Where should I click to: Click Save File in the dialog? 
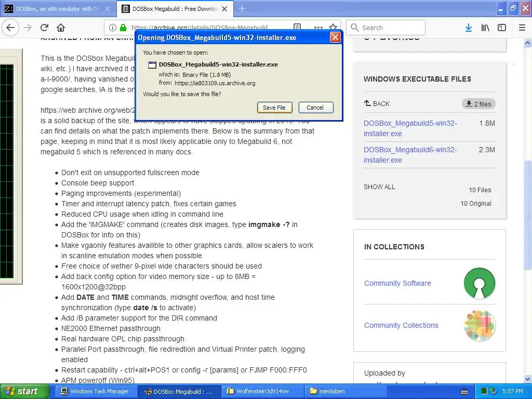pos(274,108)
